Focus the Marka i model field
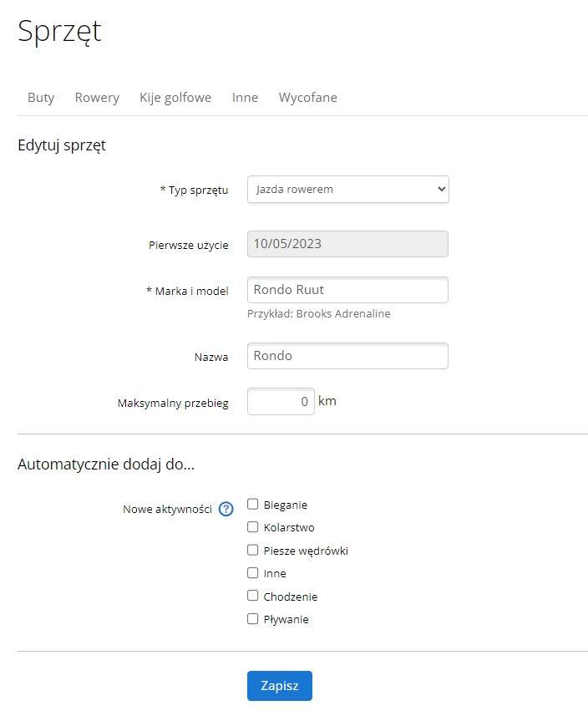 347,290
